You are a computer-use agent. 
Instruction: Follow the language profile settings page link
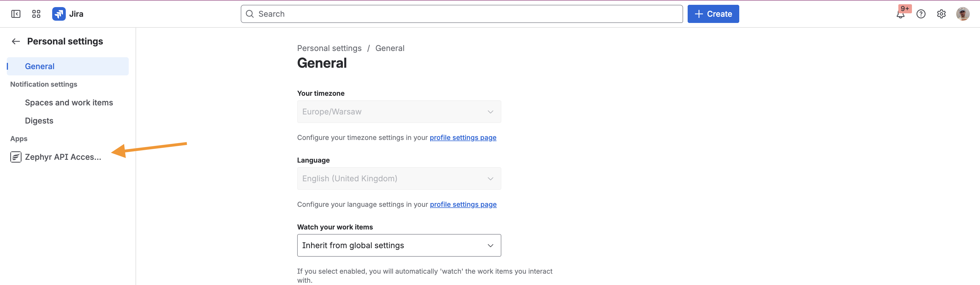tap(463, 205)
